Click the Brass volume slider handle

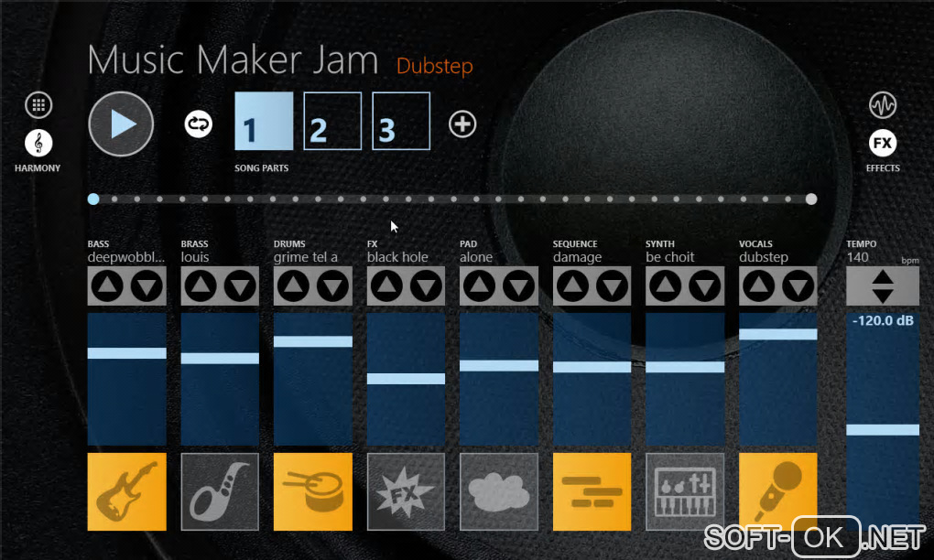click(x=220, y=359)
